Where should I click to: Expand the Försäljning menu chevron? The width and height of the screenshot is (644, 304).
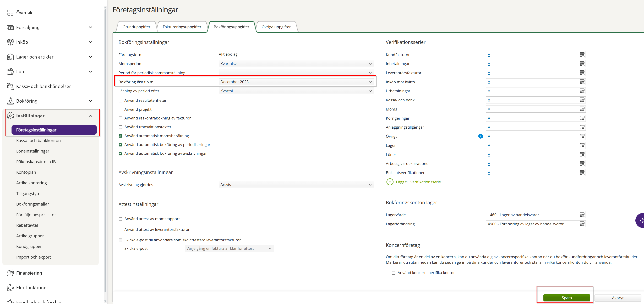[x=90, y=27]
